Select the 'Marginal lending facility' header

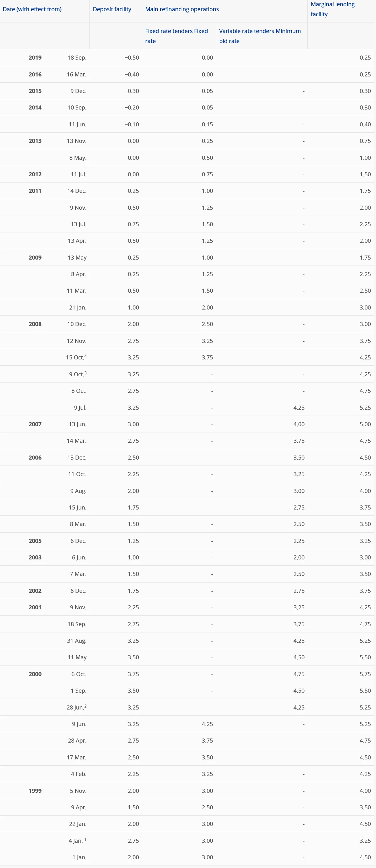[332, 9]
